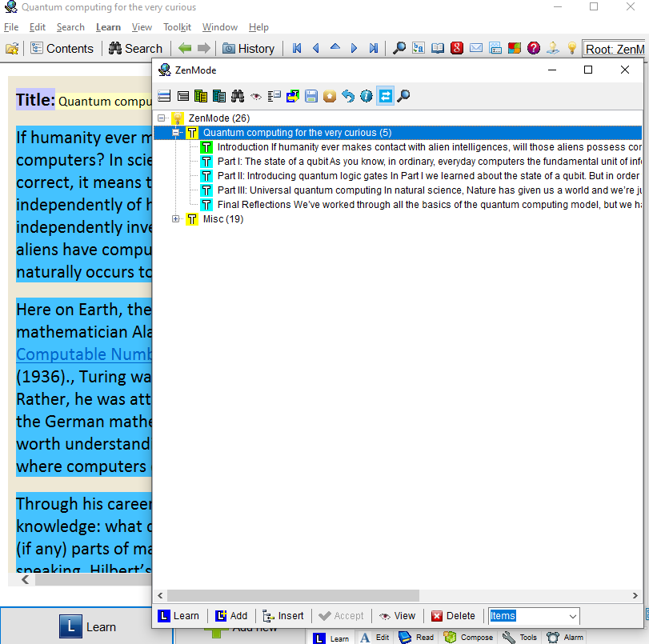Click the open book icon in main toolbar
The height and width of the screenshot is (644, 649).
point(438,49)
